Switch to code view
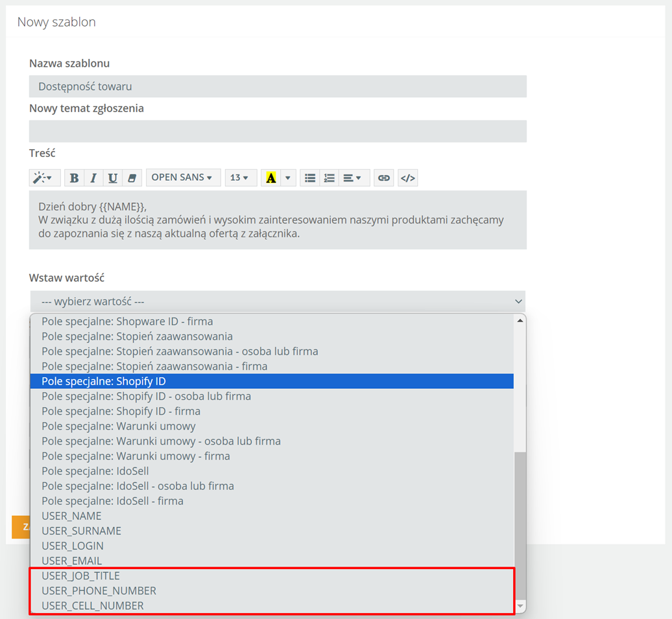The width and height of the screenshot is (672, 619). tap(407, 178)
